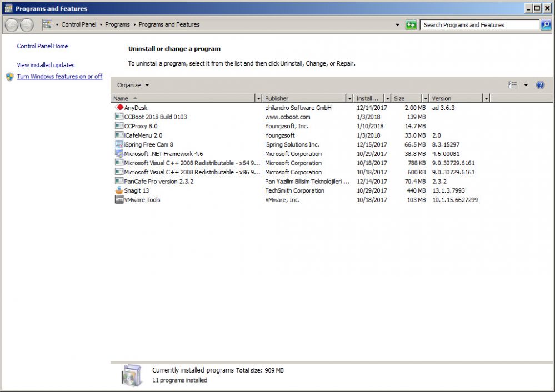Open the view options dropdown arrow
The height and width of the screenshot is (392, 555).
coord(526,85)
